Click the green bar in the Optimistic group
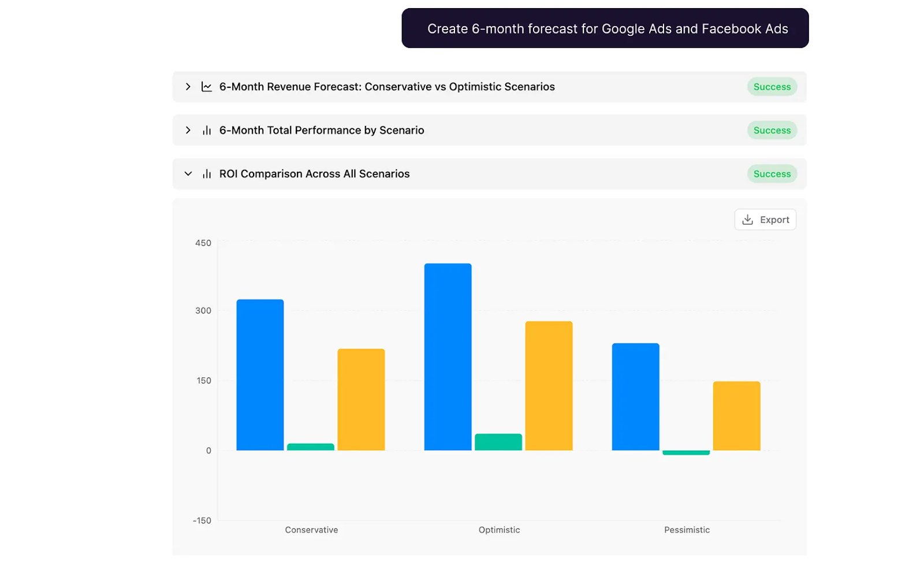Image resolution: width=924 pixels, height=580 pixels. pos(498,442)
